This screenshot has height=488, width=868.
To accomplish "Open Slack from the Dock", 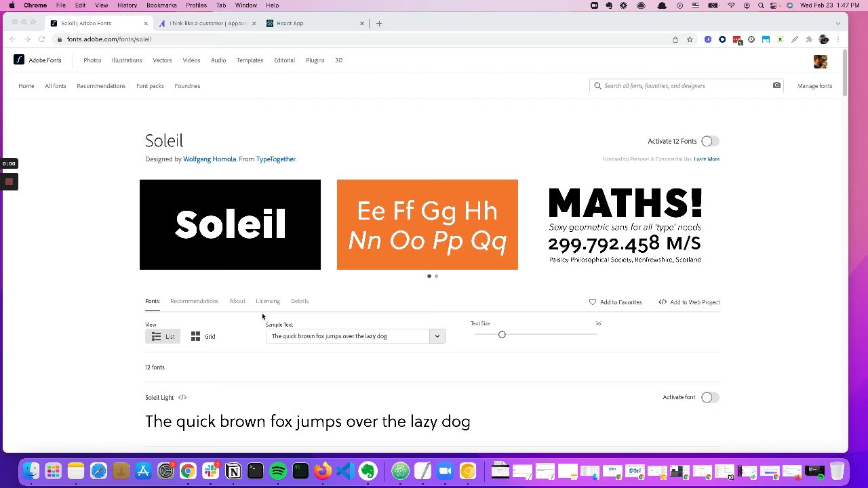I will pos(211,470).
